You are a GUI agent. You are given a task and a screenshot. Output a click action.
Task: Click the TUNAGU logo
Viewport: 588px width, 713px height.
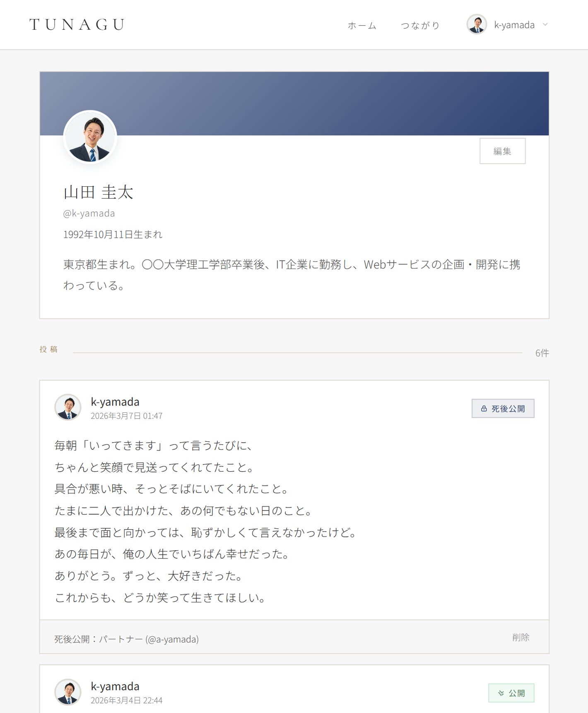(77, 25)
